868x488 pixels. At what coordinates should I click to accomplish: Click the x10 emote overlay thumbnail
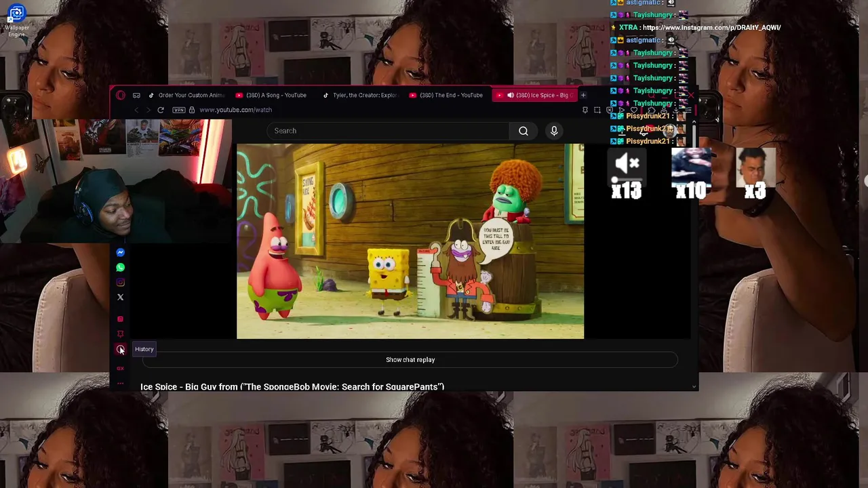(x=691, y=174)
